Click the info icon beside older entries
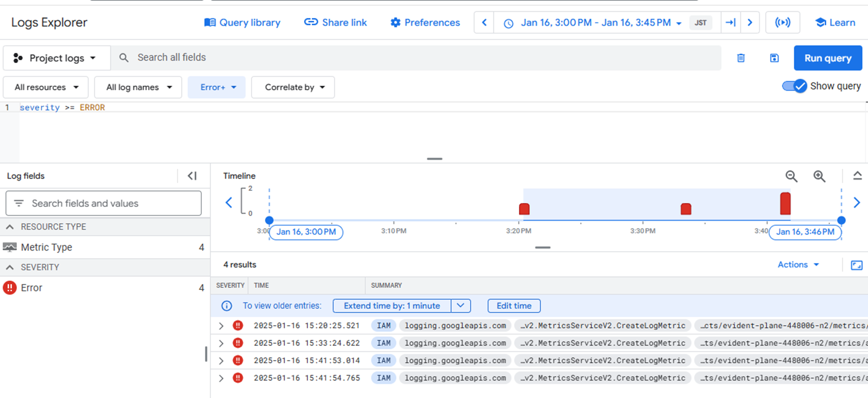The width and height of the screenshot is (868, 398). (227, 306)
